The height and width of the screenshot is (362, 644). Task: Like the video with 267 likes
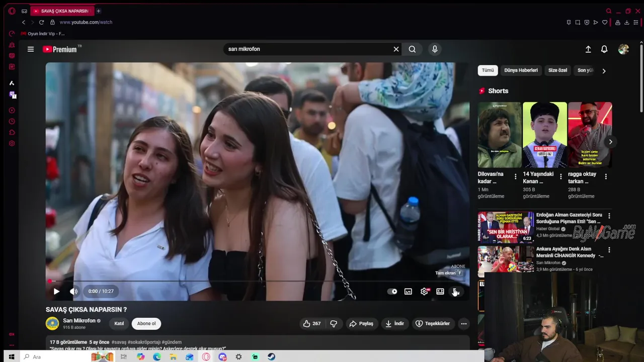[311, 324]
